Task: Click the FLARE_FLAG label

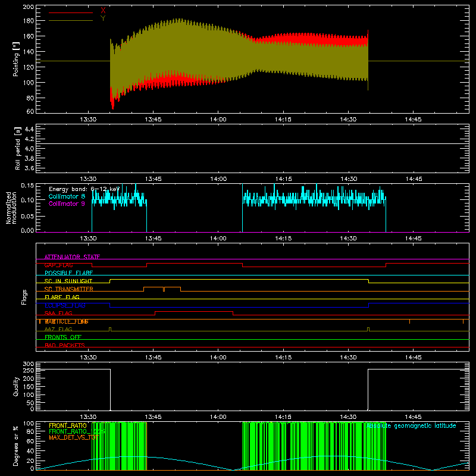Action: (62, 297)
